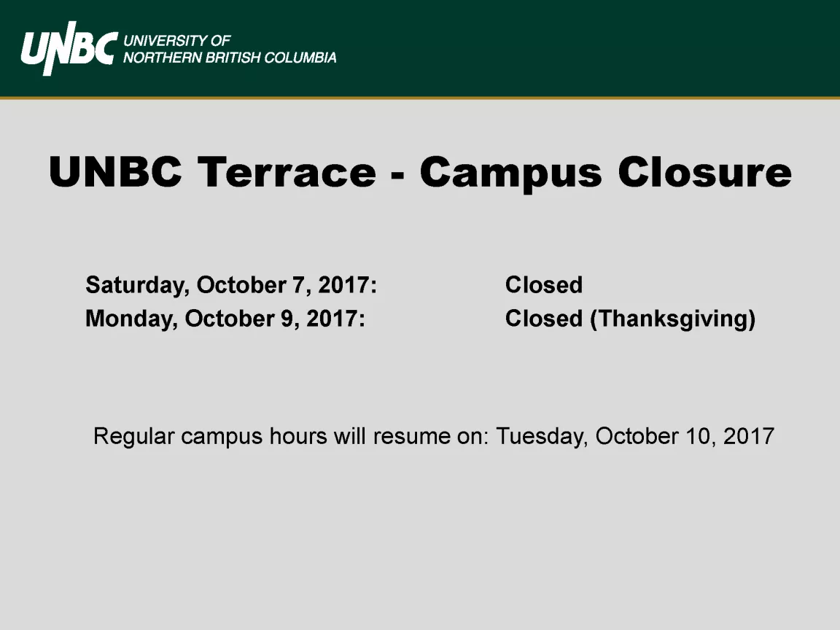Click the word October in the Saturday line
The width and height of the screenshot is (840, 630).
[241, 285]
